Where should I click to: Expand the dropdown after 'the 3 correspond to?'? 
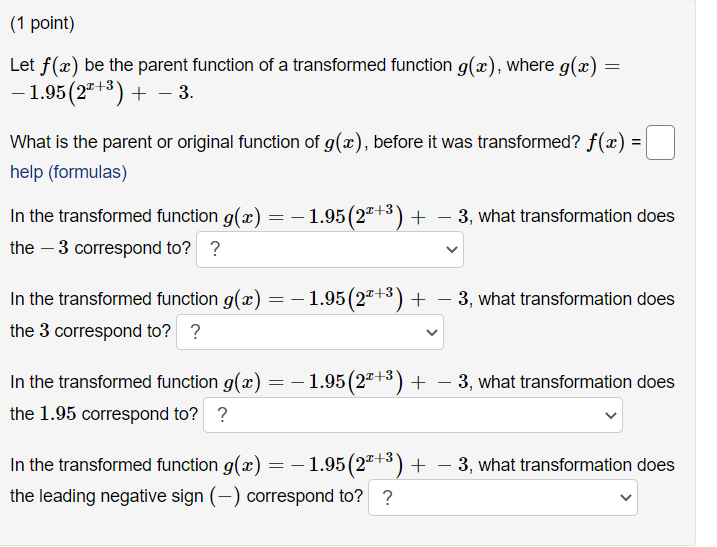click(x=310, y=332)
